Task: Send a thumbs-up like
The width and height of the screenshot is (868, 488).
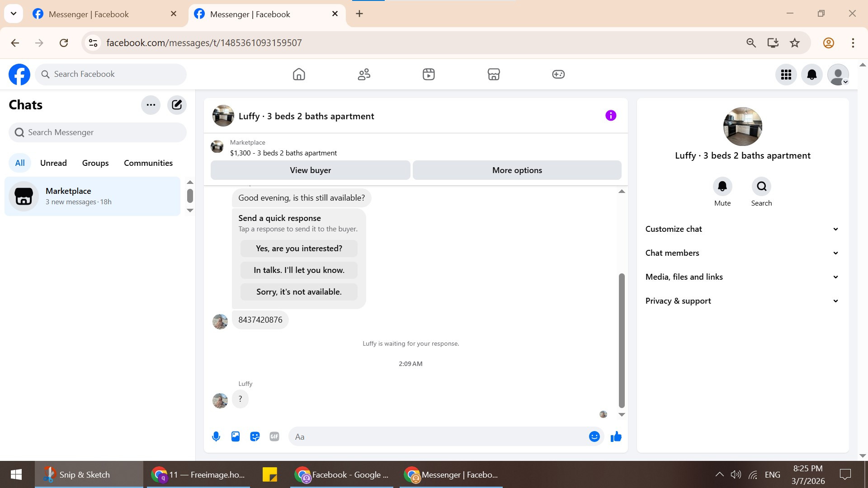Action: pos(616,436)
